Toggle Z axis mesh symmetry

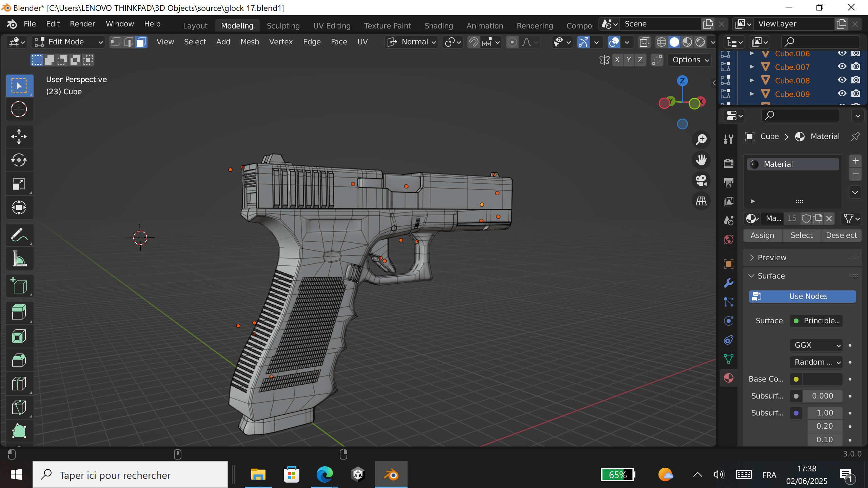(x=640, y=60)
